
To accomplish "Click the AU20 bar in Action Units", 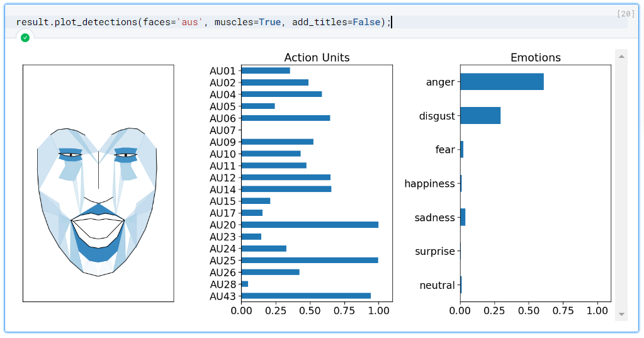I will (309, 225).
